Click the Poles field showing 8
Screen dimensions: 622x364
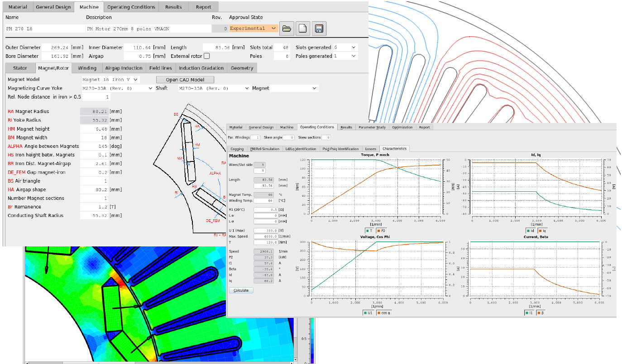283,56
